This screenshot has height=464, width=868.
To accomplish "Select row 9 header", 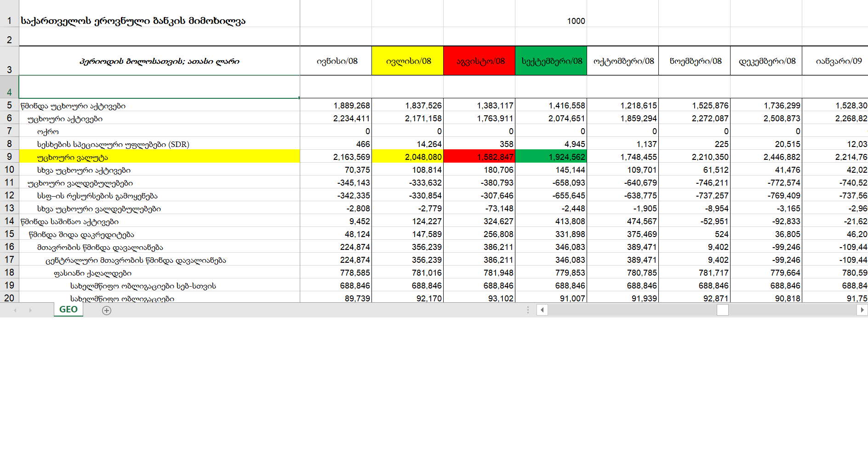I will [9, 157].
